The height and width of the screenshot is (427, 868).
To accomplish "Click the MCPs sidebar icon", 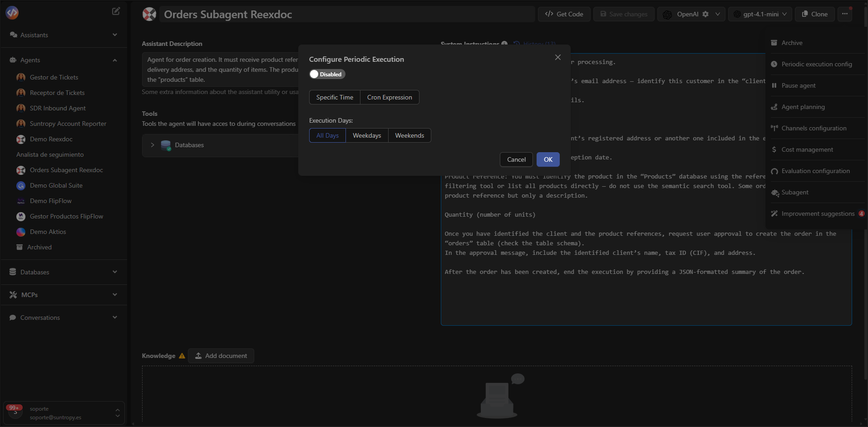I will (x=12, y=294).
